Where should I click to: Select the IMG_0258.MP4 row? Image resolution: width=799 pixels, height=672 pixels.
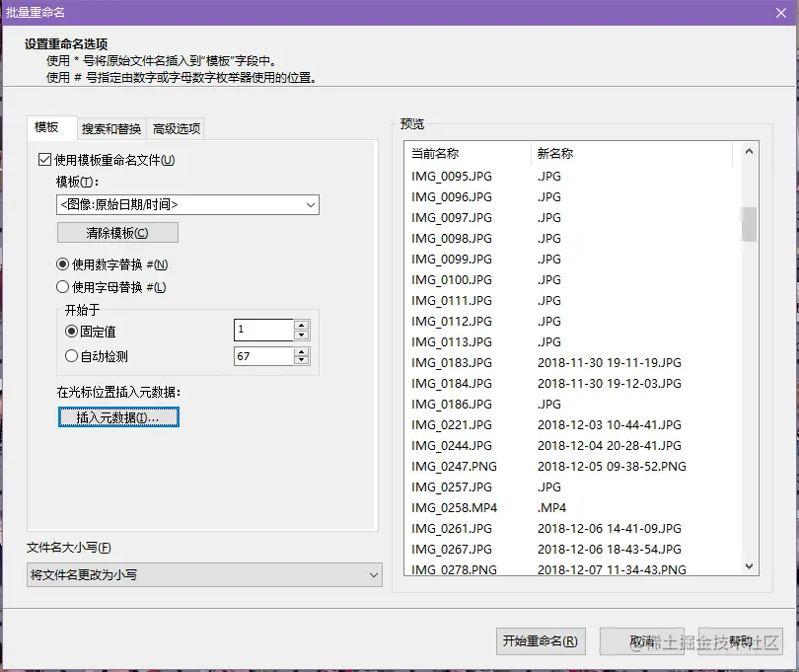(x=573, y=508)
